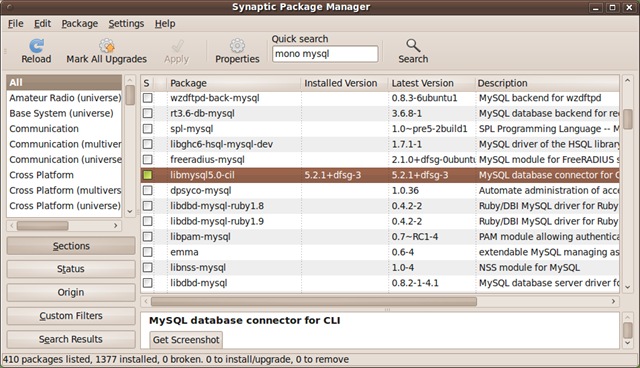The image size is (640, 368).
Task: Open Custom Filters view
Action: coord(71,316)
